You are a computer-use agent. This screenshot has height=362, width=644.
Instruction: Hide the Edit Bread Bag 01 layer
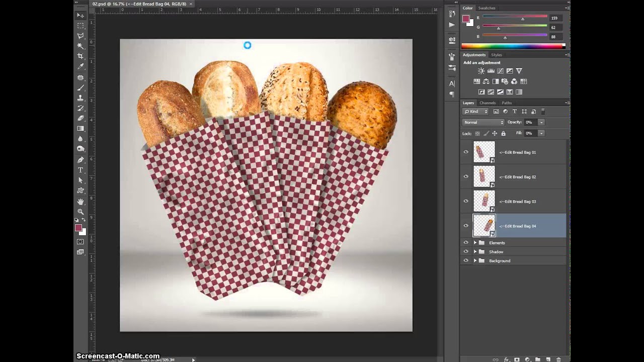pyautogui.click(x=466, y=152)
